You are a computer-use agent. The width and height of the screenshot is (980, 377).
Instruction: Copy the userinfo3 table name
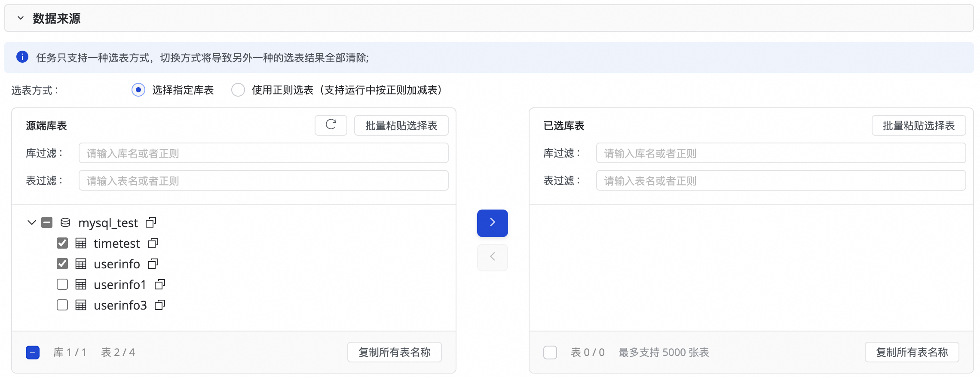coord(160,305)
